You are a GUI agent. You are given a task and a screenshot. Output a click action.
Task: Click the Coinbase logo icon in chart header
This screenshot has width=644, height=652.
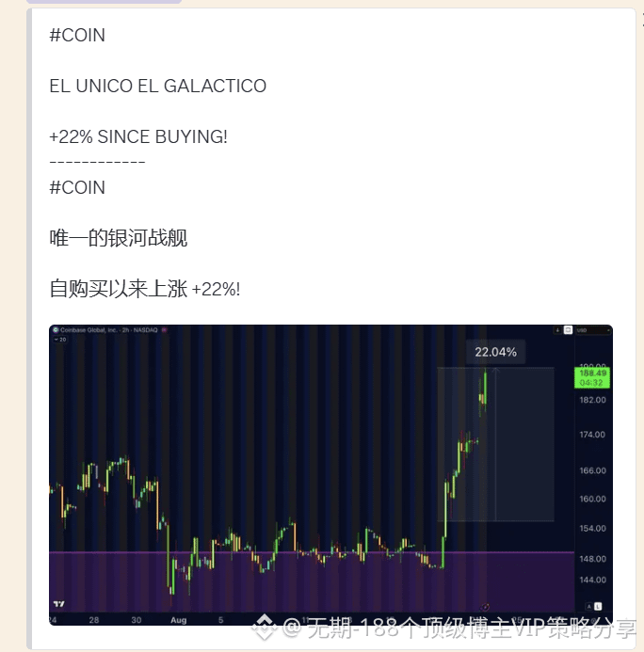pos(56,330)
